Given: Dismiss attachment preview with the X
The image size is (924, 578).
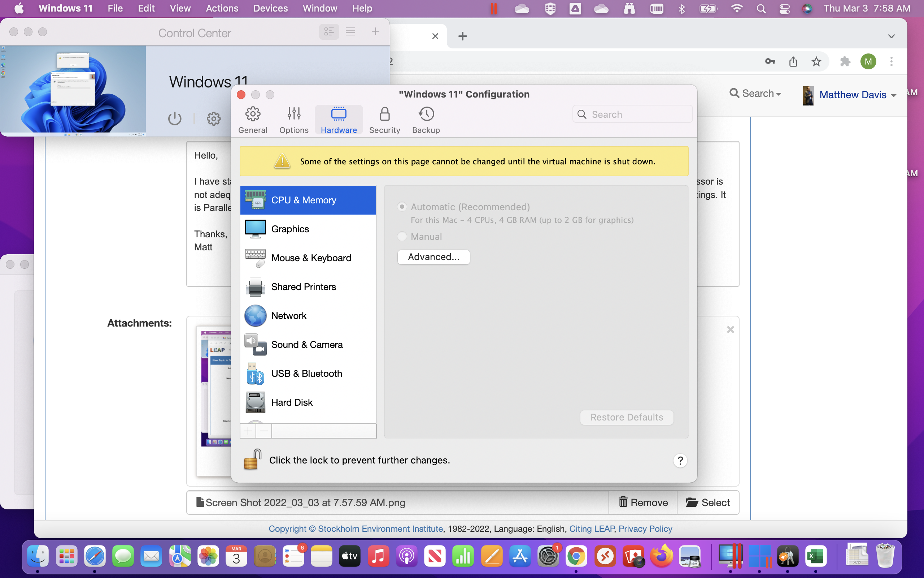Looking at the screenshot, I should pos(730,329).
